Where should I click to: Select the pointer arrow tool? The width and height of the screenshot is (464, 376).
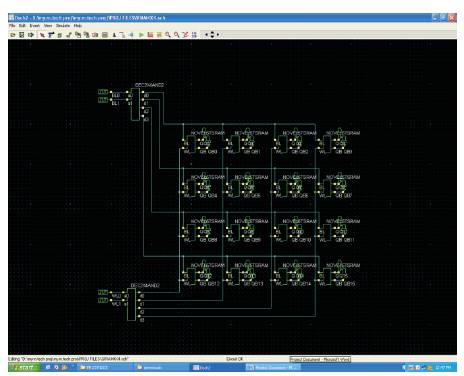(x=42, y=35)
